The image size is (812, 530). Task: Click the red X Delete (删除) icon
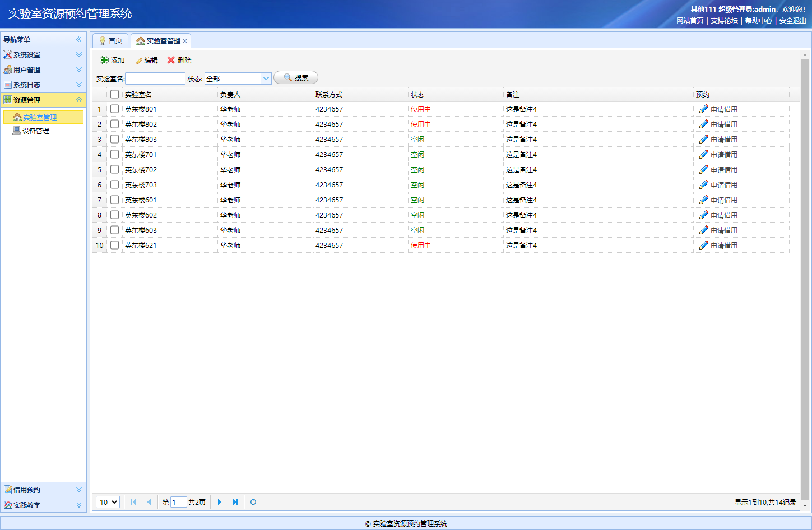click(171, 60)
